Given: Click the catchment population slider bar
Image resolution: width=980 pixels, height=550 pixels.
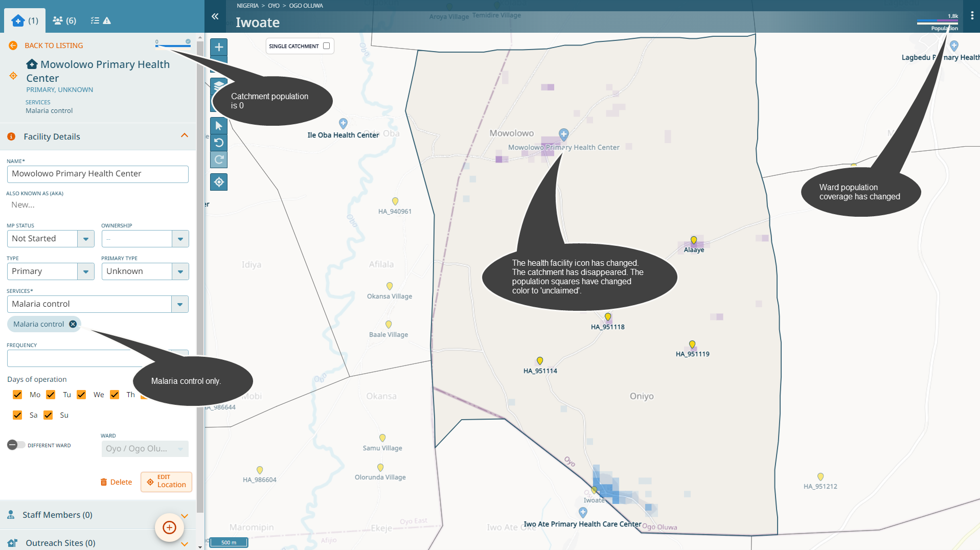Looking at the screenshot, I should [173, 45].
